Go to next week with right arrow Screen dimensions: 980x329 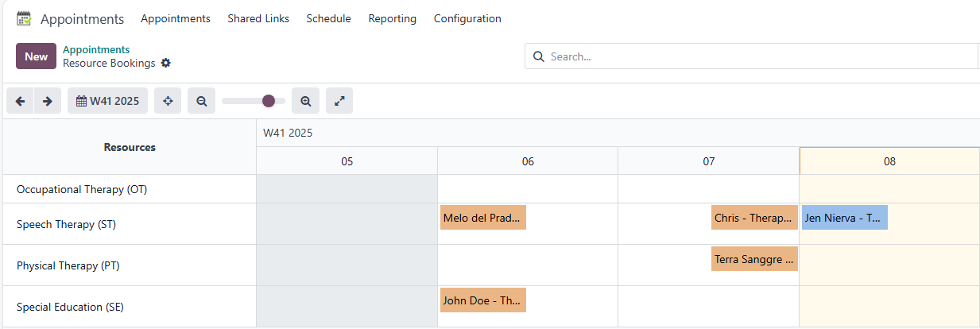coord(48,101)
